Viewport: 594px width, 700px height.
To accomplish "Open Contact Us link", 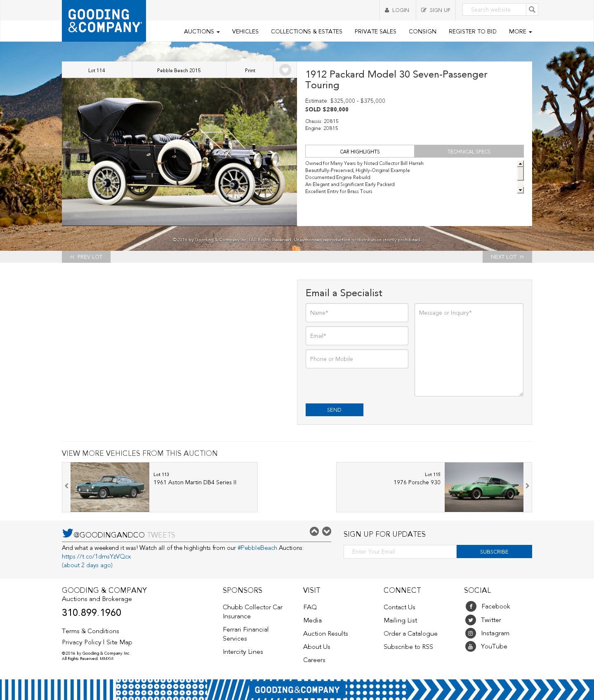I will (x=399, y=607).
